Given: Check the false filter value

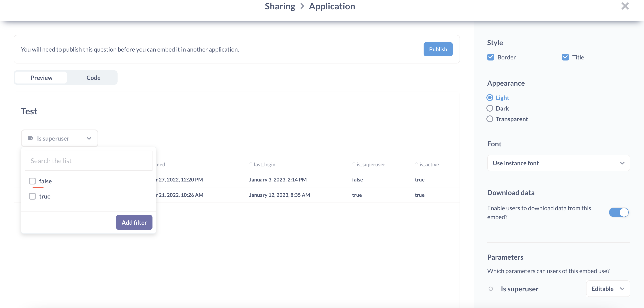Looking at the screenshot, I should [x=32, y=181].
